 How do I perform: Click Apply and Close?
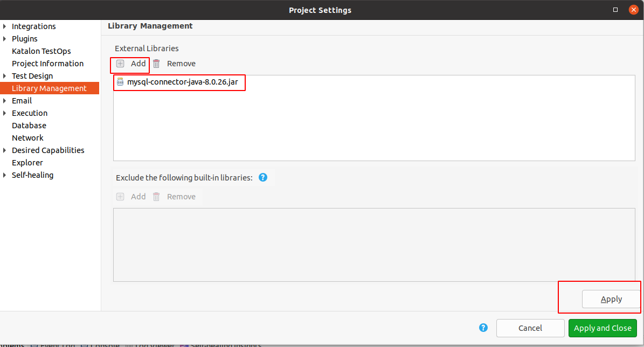click(x=603, y=328)
